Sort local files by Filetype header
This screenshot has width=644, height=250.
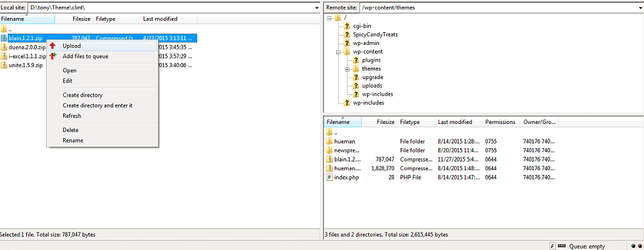(x=117, y=19)
